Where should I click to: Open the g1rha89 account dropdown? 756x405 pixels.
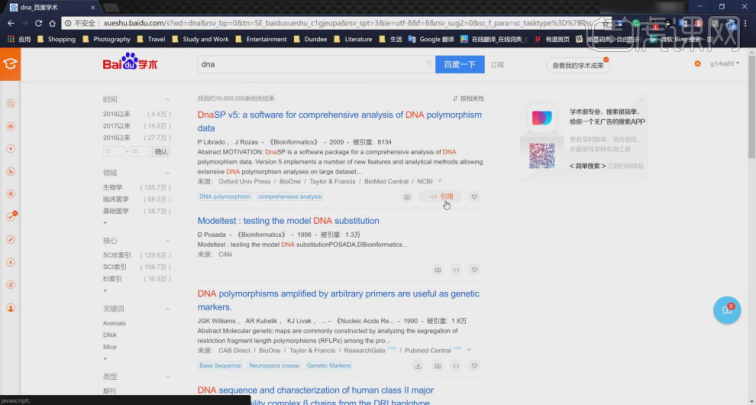coord(724,64)
